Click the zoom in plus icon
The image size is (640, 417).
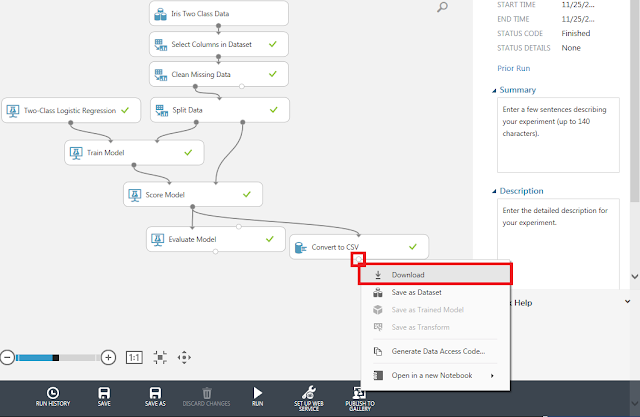tap(109, 357)
